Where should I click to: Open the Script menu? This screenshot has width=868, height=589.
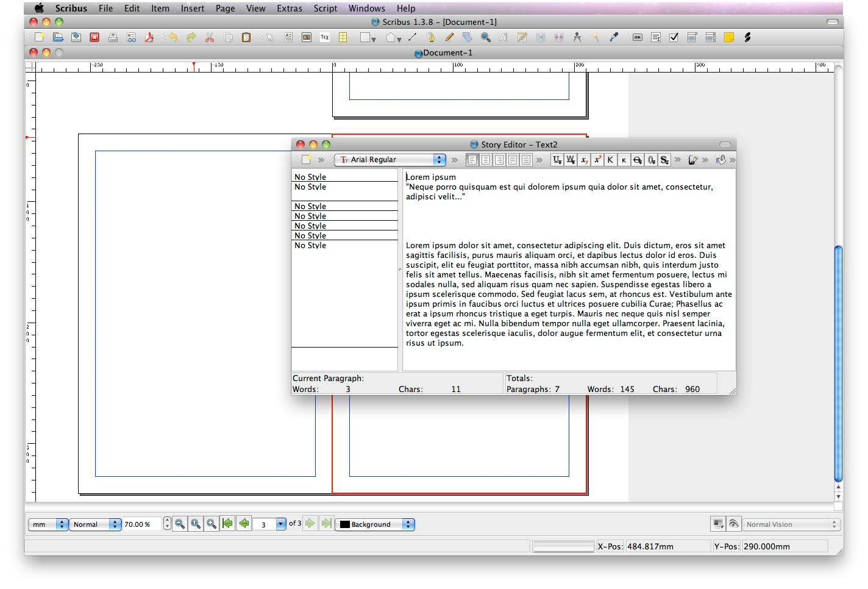pos(325,9)
